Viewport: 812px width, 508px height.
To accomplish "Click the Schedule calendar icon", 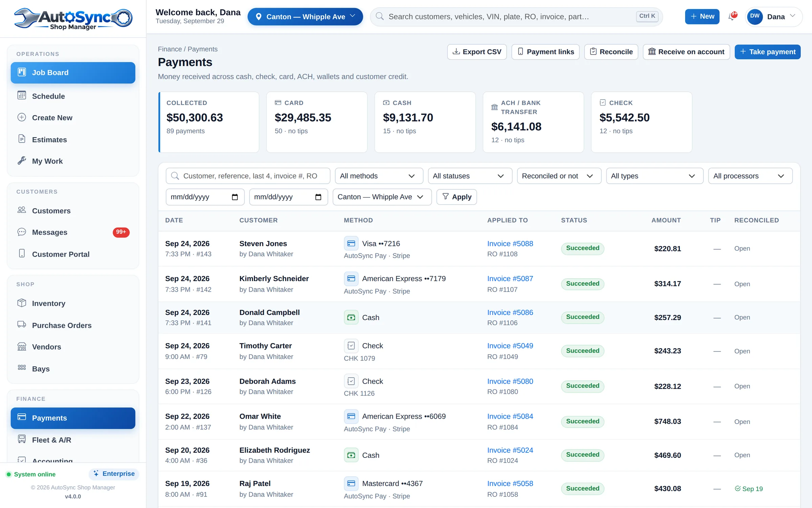I will [22, 96].
